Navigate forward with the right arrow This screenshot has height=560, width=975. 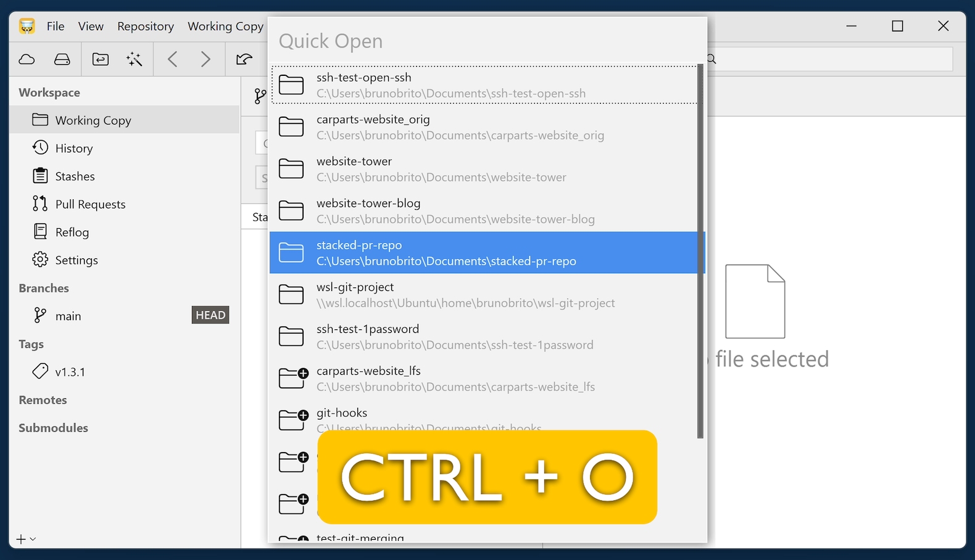click(x=205, y=59)
